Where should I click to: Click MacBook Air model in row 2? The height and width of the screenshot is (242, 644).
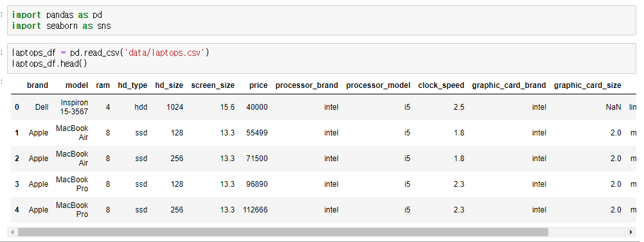[x=72, y=159]
